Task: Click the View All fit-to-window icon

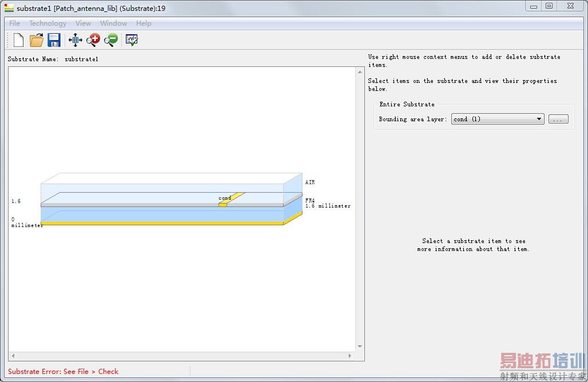Action: click(75, 40)
